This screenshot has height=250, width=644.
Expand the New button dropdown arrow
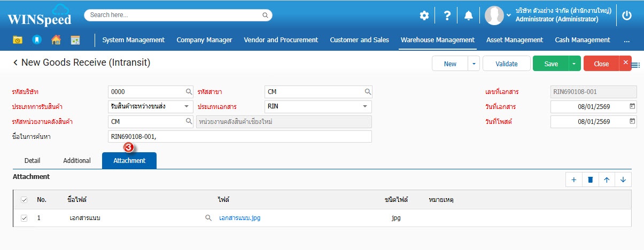pos(474,64)
